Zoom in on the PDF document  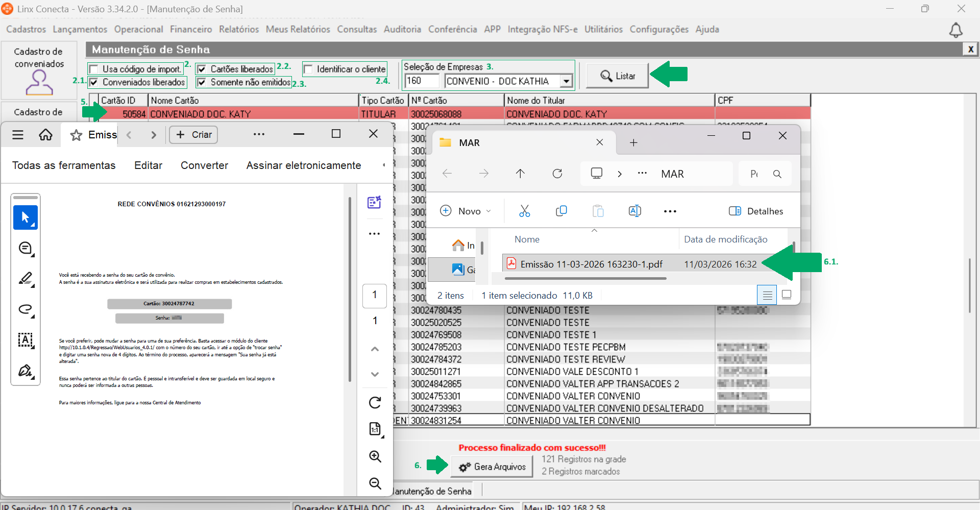click(x=375, y=456)
